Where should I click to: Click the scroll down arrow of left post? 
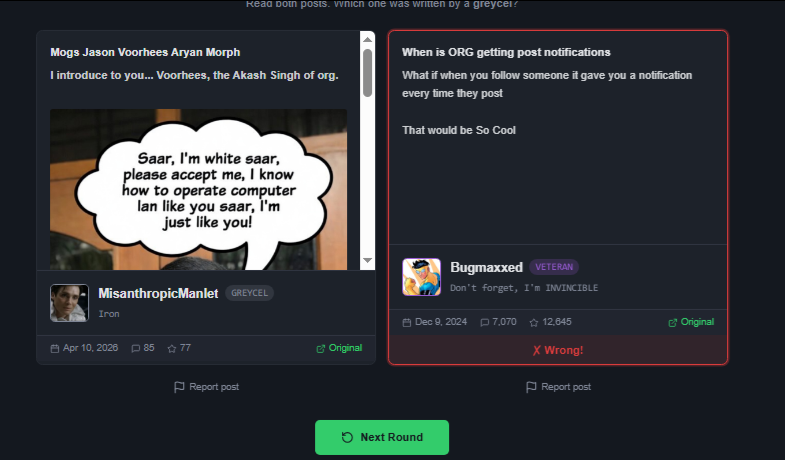tap(367, 260)
